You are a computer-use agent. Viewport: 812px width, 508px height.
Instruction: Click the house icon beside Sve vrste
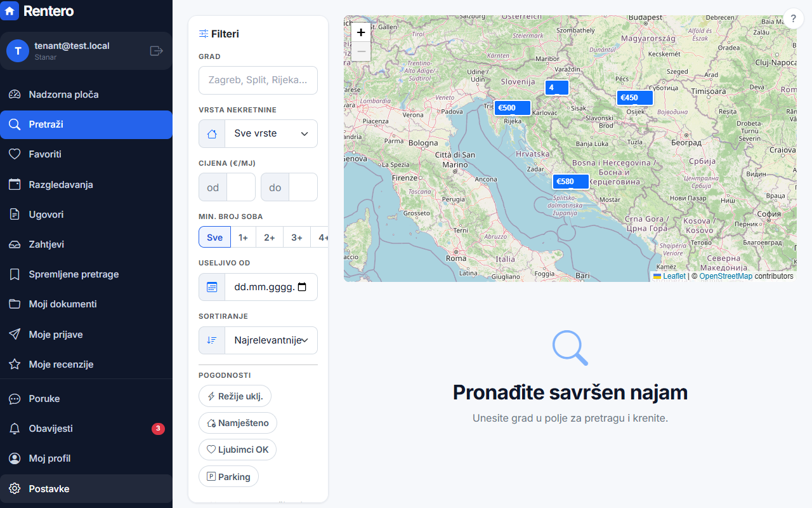(212, 134)
